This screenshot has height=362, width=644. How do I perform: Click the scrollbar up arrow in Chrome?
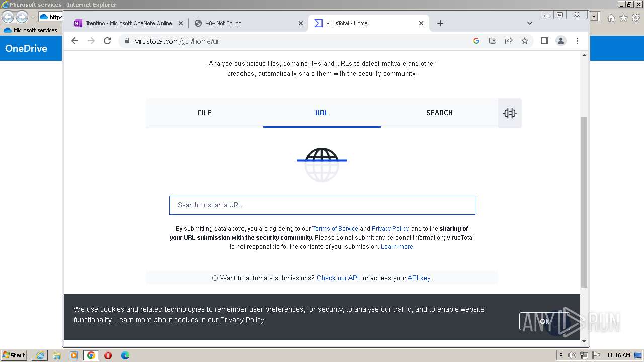coord(584,55)
